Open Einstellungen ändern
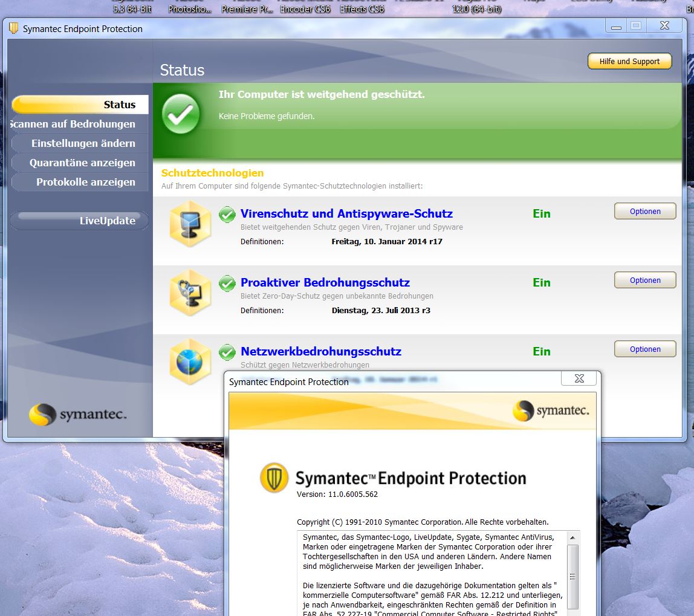 click(x=80, y=143)
